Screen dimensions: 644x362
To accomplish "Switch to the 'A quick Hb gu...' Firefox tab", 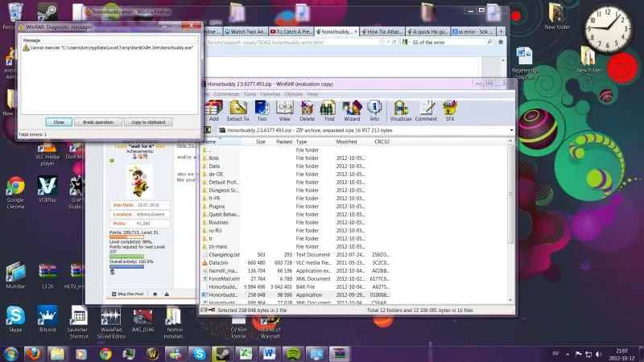I will click(428, 31).
